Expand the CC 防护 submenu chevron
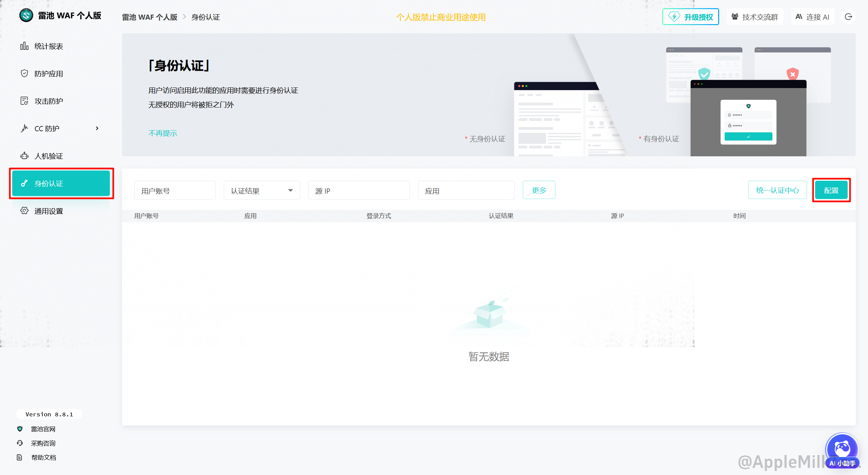The height and width of the screenshot is (475, 868). [x=97, y=128]
